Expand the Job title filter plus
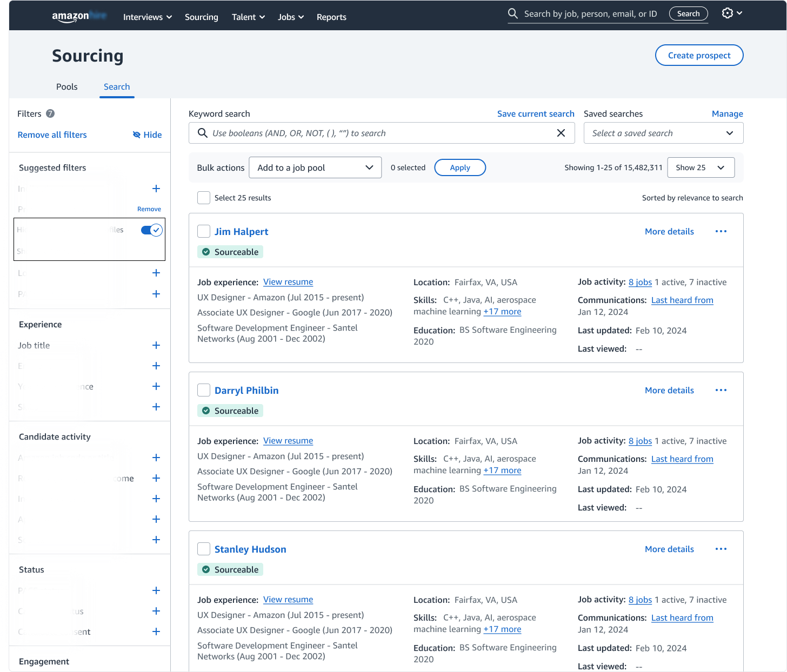787x672 pixels. [x=156, y=345]
